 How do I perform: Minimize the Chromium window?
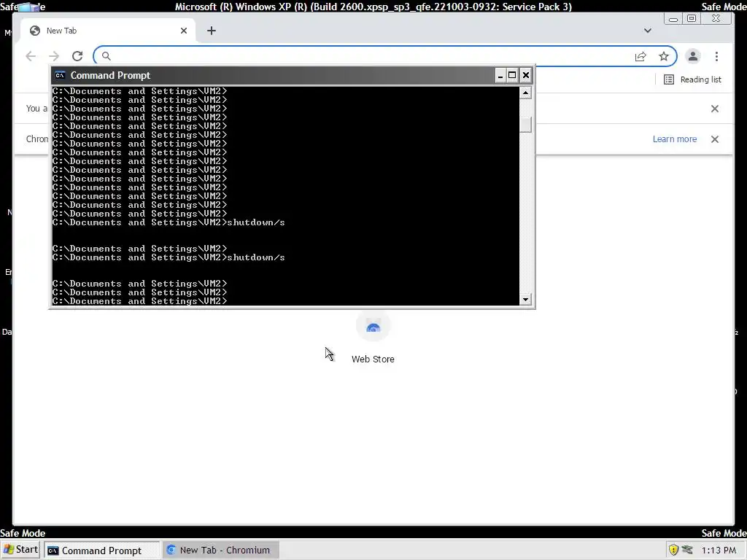click(x=673, y=19)
